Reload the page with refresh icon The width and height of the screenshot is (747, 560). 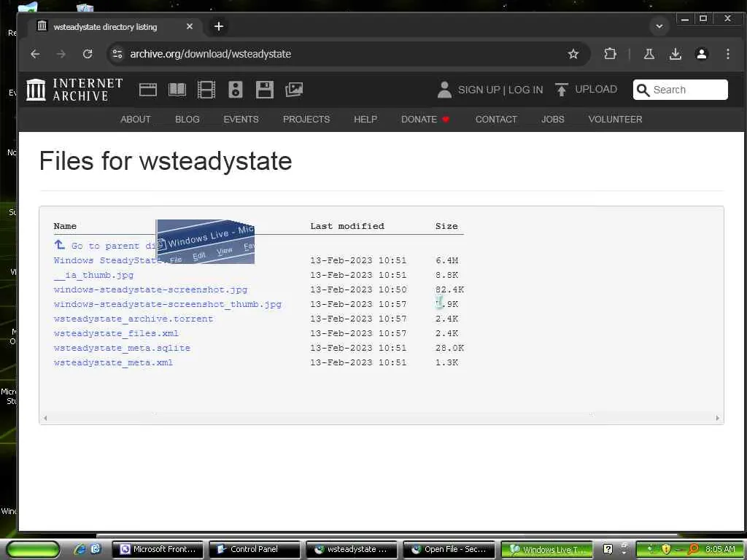(x=88, y=54)
